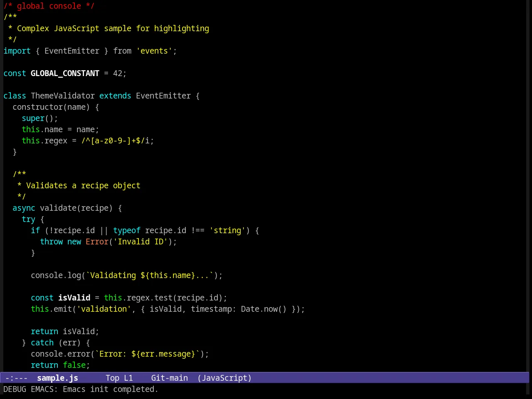The height and width of the screenshot is (399, 532).
Task: Click 'this.name = name;' line
Action: click(60, 129)
